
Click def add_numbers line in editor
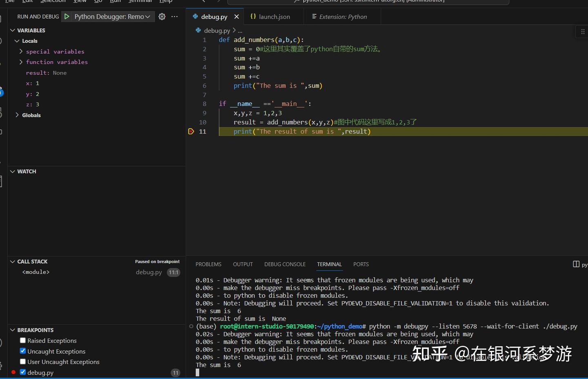(x=261, y=40)
